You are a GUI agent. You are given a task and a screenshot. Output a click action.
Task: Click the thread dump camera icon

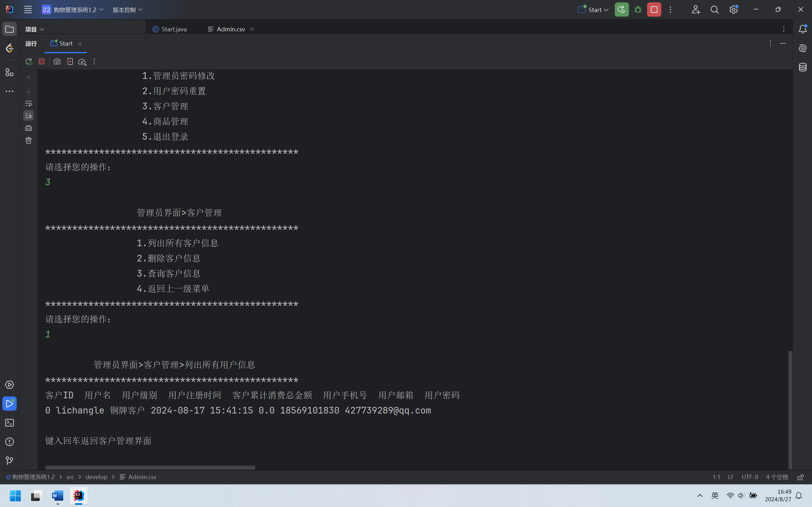click(x=57, y=62)
